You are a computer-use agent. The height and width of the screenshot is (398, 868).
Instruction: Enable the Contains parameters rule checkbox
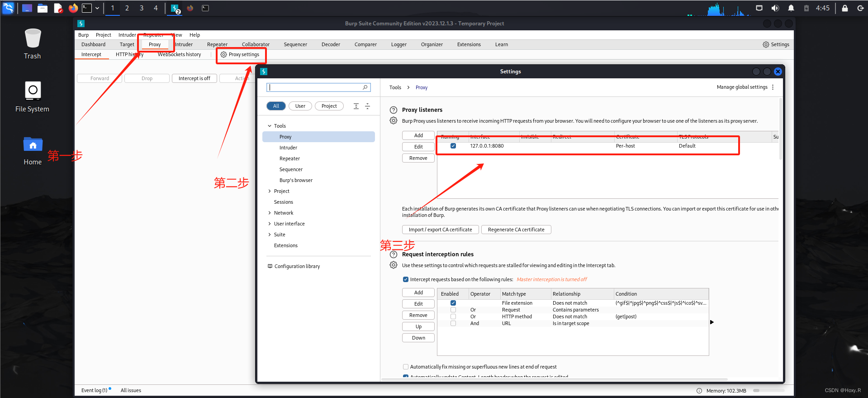point(453,310)
